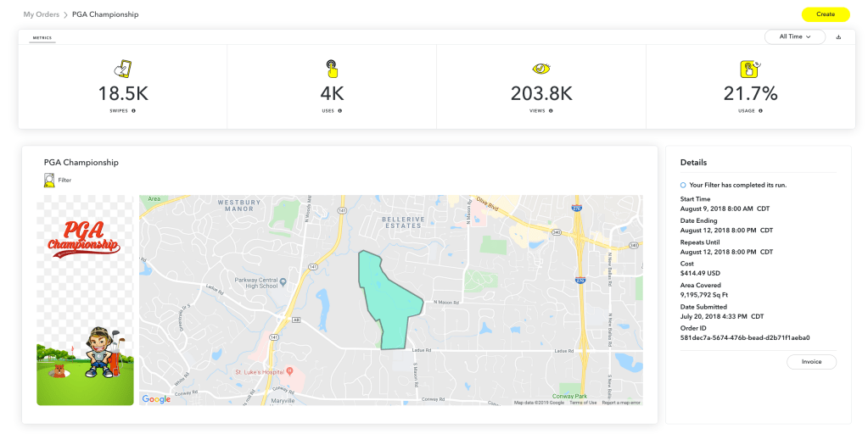This screenshot has height=445, width=868.
Task: Open the Invoice for this order
Action: pos(812,362)
